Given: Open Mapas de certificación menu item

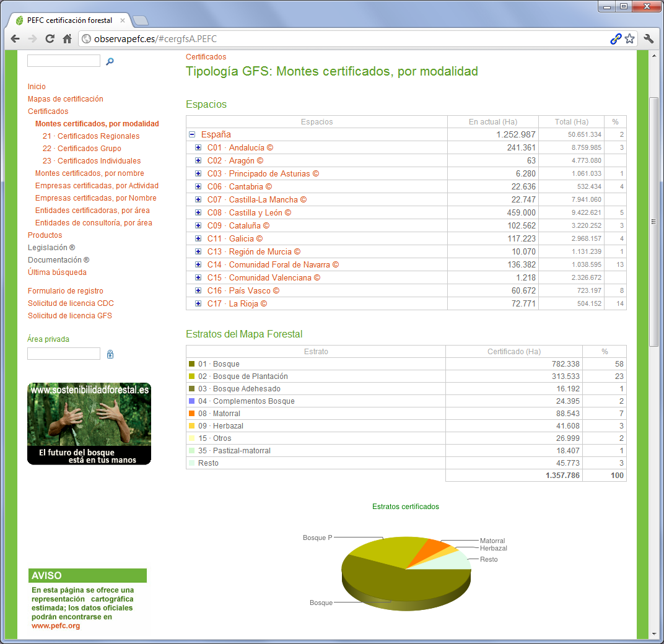Looking at the screenshot, I should tap(65, 99).
